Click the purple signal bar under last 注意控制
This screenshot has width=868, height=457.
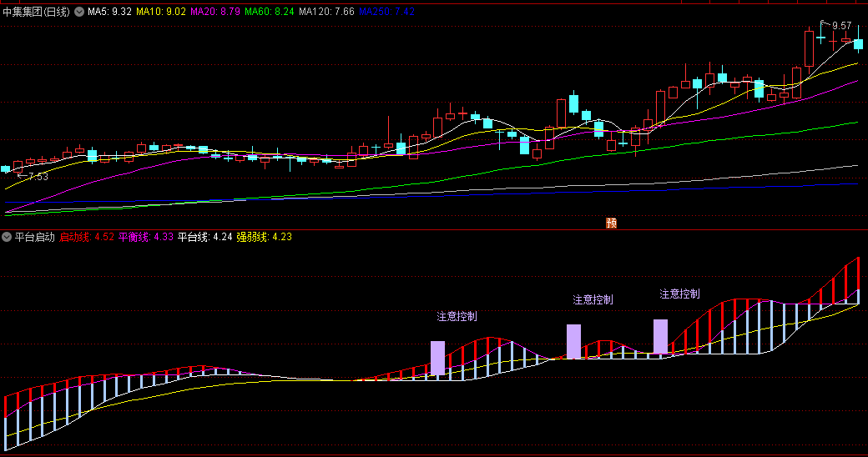pyautogui.click(x=660, y=336)
